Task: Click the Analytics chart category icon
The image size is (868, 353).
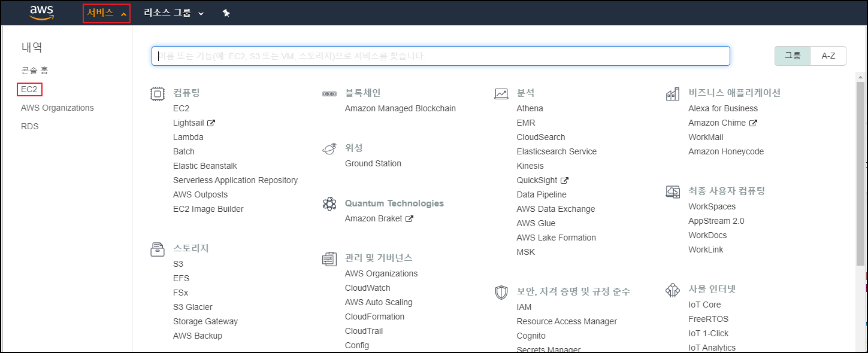Action: (501, 93)
